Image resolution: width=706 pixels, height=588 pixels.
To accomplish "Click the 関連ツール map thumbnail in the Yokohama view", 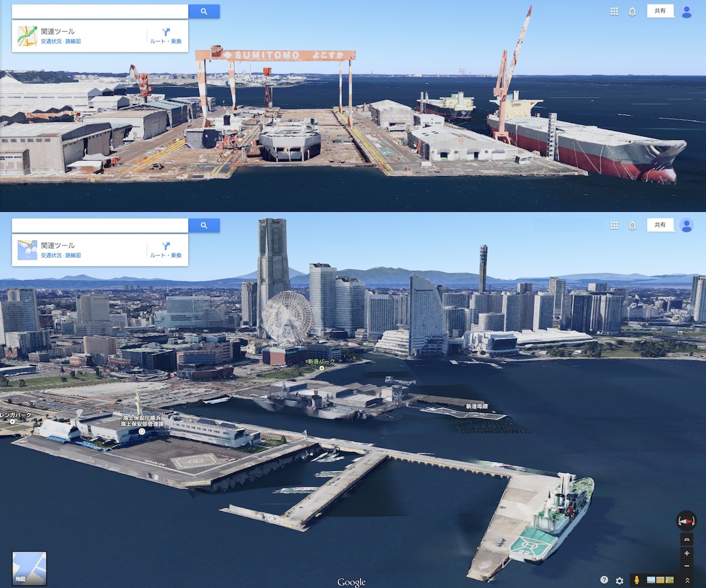I will pos(27,250).
